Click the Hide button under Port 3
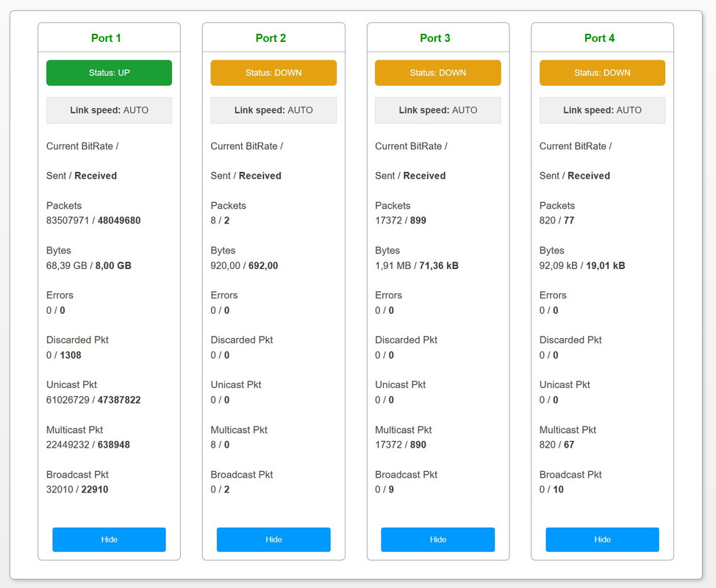 [438, 539]
